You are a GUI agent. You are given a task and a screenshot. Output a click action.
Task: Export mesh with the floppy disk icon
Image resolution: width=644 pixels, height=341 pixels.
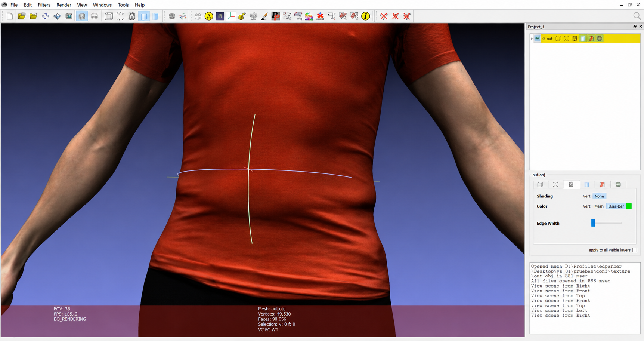click(57, 16)
